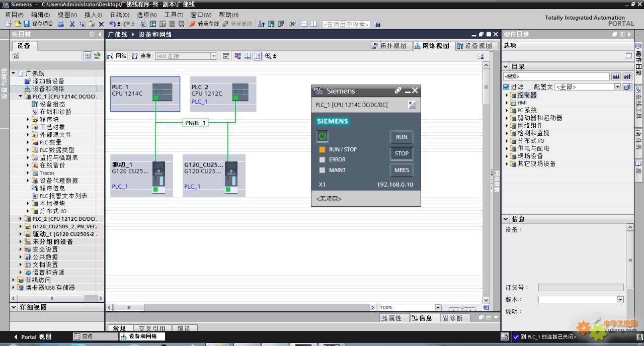Viewport: 644px width, 346px height.
Task: Click the split editor vertically icon
Action: click(x=314, y=24)
